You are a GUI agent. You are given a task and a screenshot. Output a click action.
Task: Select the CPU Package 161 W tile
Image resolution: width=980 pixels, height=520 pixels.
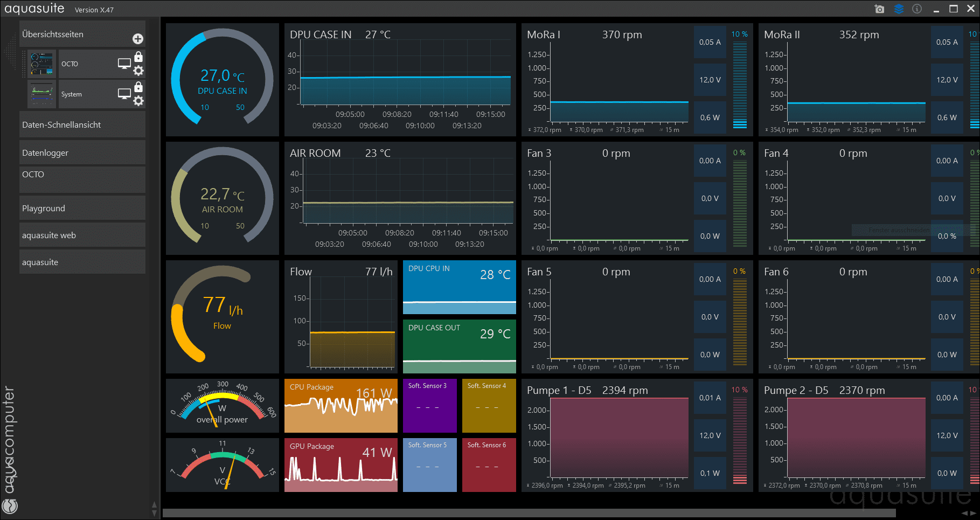341,406
